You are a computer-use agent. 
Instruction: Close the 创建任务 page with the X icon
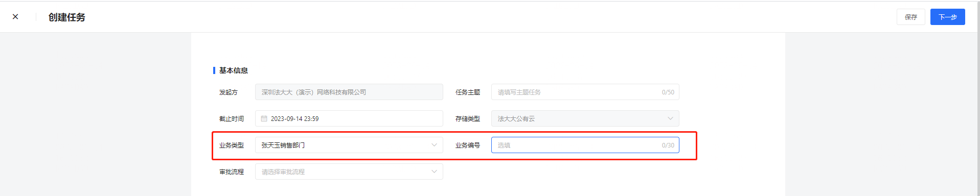(x=15, y=17)
